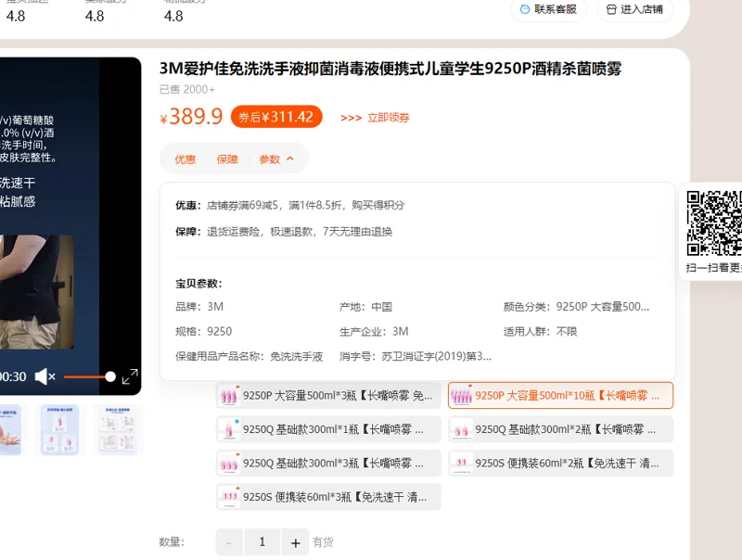The width and height of the screenshot is (742, 560).
Task: Click the 产地: 中国 parameter
Action: pos(365,307)
